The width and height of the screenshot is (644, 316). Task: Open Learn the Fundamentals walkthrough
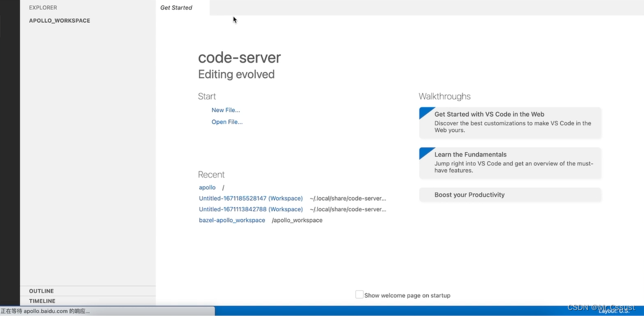click(x=510, y=163)
